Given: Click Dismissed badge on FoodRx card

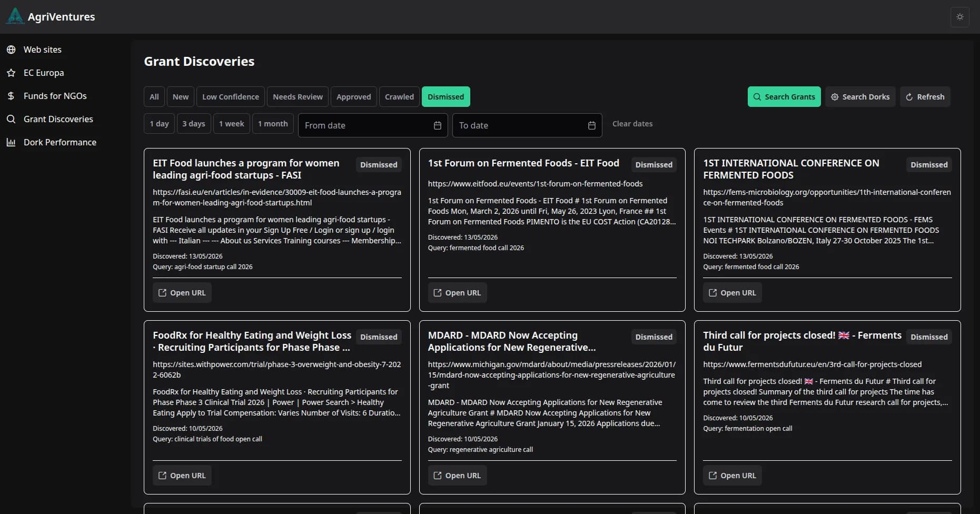Looking at the screenshot, I should pyautogui.click(x=379, y=337).
